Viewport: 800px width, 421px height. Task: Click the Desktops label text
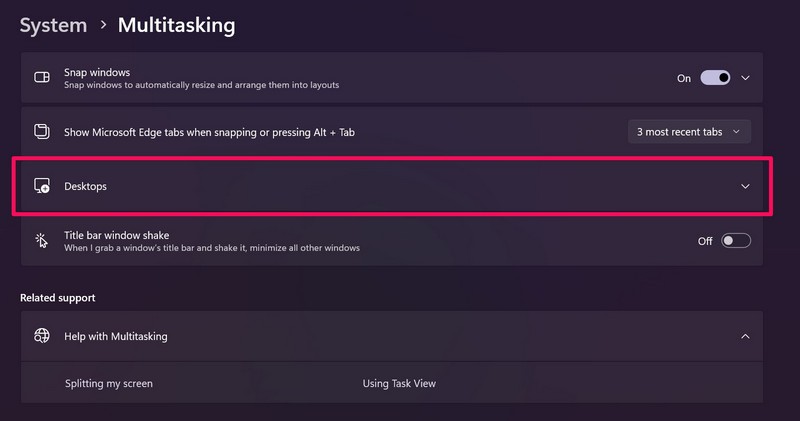coord(85,186)
